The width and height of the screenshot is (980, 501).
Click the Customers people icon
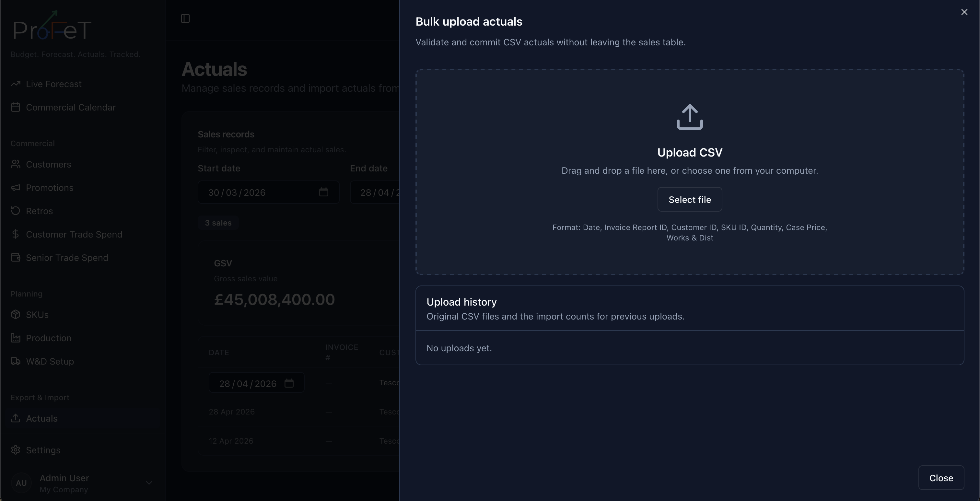point(16,164)
